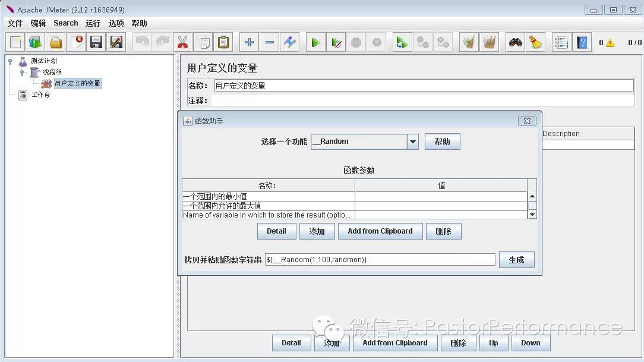Click the Undo arrow icon
Image resolution: width=644 pixels, height=362 pixels.
coord(142,42)
